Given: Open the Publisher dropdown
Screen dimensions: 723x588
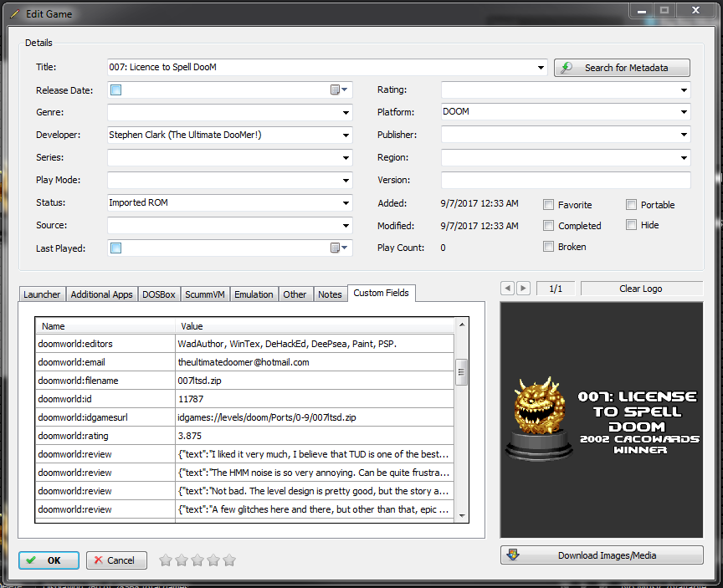Looking at the screenshot, I should pyautogui.click(x=684, y=135).
